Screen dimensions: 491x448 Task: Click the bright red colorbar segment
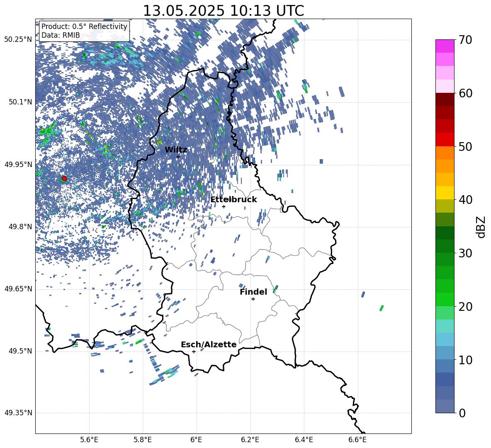pyautogui.click(x=445, y=140)
